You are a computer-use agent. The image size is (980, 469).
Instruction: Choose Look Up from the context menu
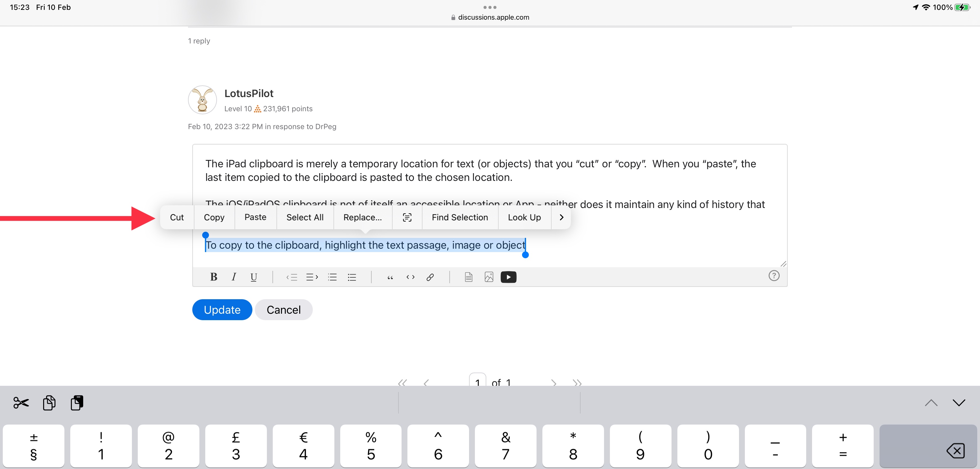pos(524,217)
